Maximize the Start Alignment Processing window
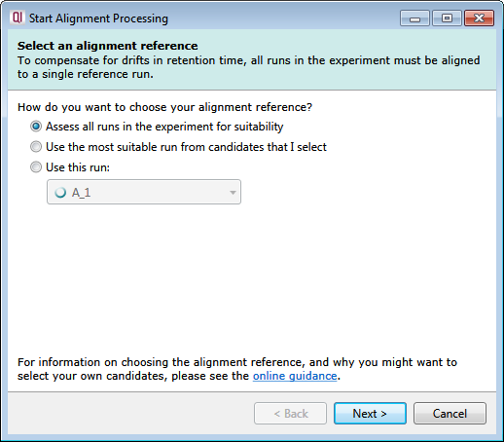The image size is (504, 442). coord(447,18)
